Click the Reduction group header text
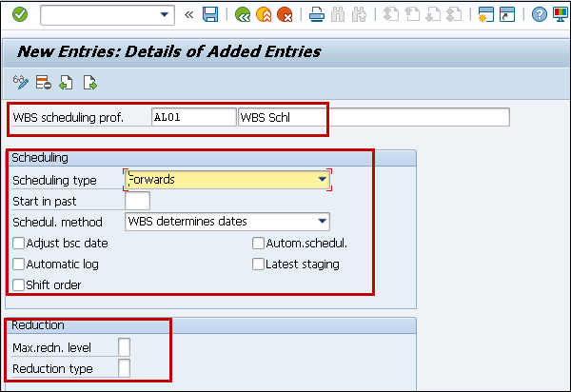The image size is (571, 392). point(38,325)
